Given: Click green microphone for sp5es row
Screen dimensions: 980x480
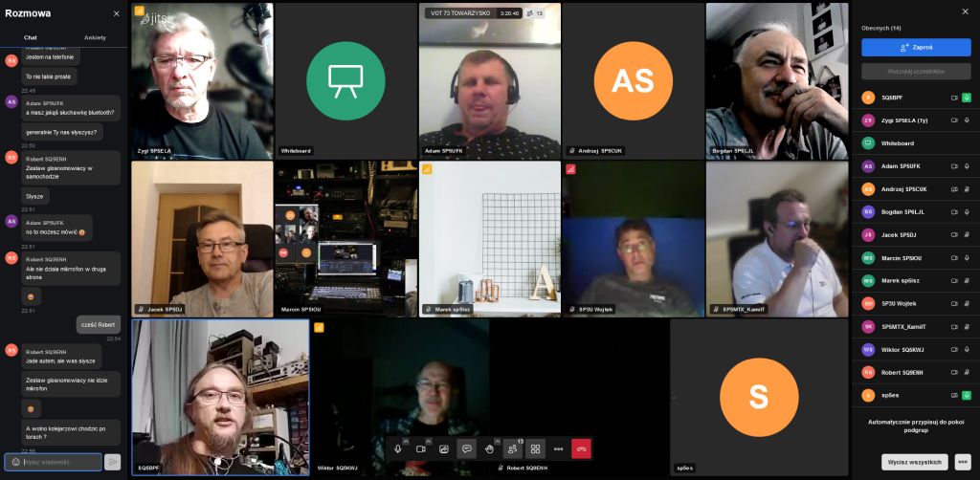Looking at the screenshot, I should 967,395.
